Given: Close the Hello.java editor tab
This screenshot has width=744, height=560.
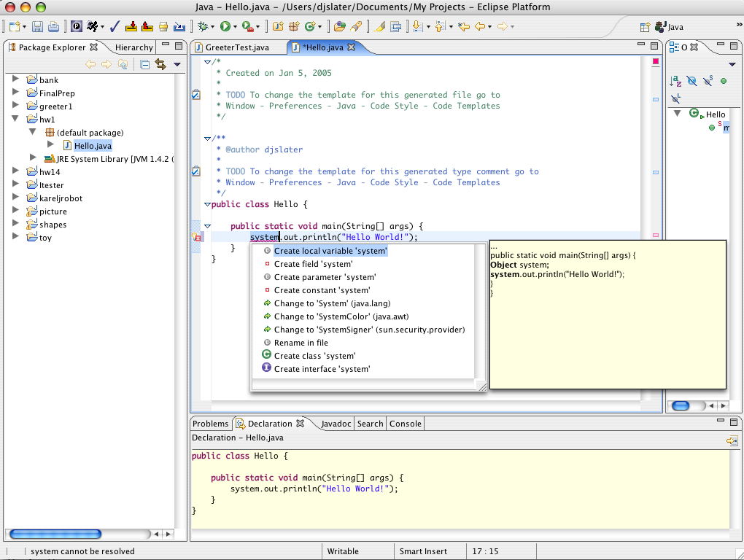Looking at the screenshot, I should (351, 47).
